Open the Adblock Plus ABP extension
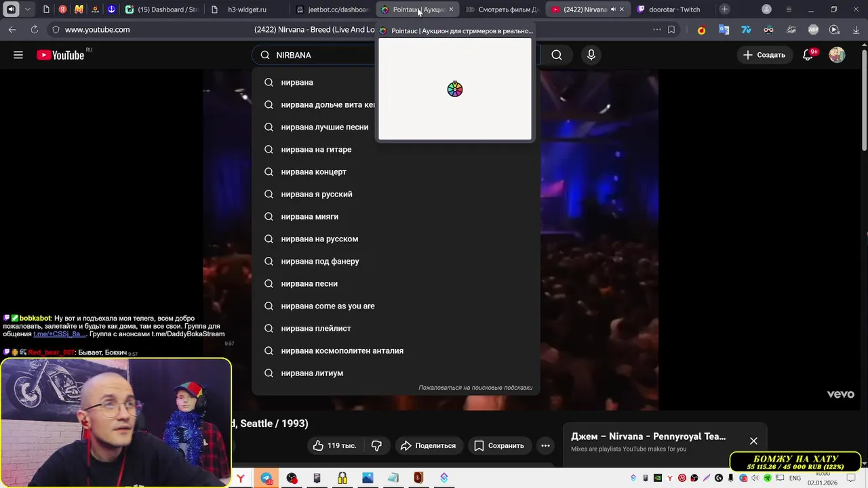868x488 pixels. [813, 30]
